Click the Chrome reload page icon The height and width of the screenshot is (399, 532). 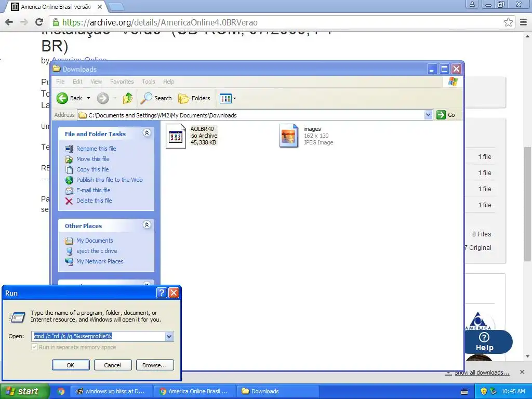pyautogui.click(x=39, y=22)
